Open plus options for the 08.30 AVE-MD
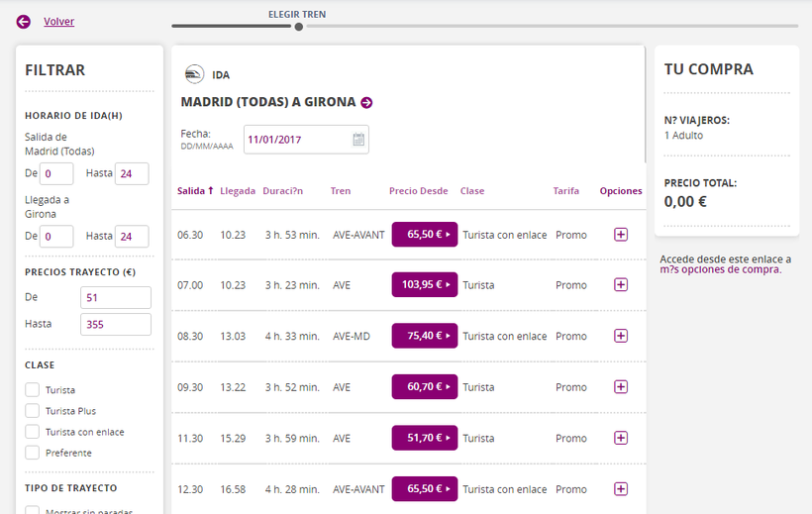 621,336
